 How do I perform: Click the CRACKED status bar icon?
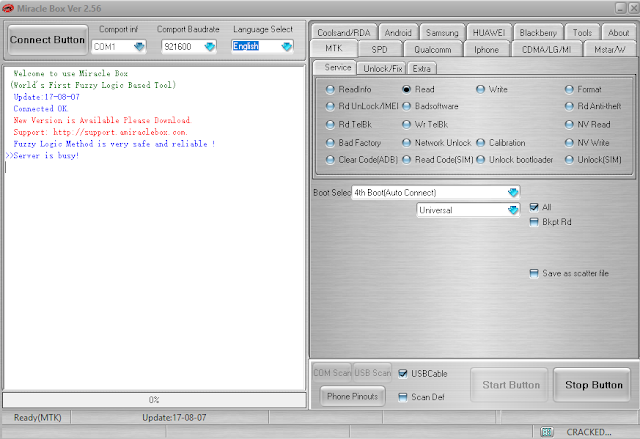pyautogui.click(x=547, y=432)
